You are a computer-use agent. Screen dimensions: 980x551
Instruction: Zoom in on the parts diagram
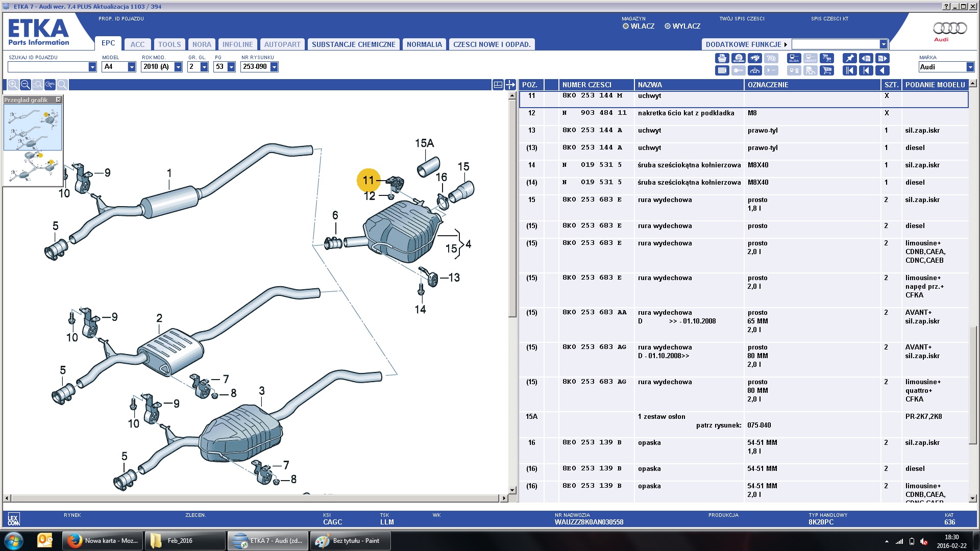[x=13, y=85]
